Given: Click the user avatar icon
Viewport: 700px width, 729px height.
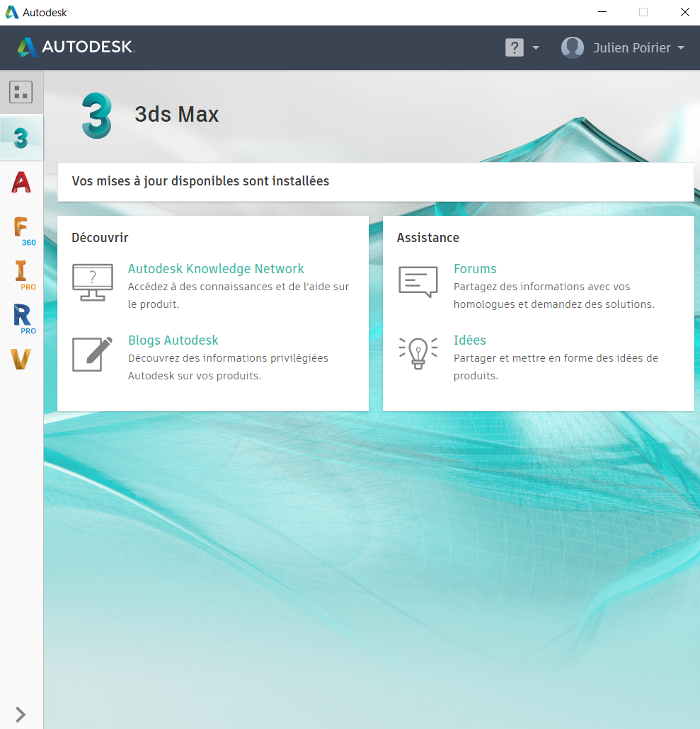Looking at the screenshot, I should pos(572,47).
